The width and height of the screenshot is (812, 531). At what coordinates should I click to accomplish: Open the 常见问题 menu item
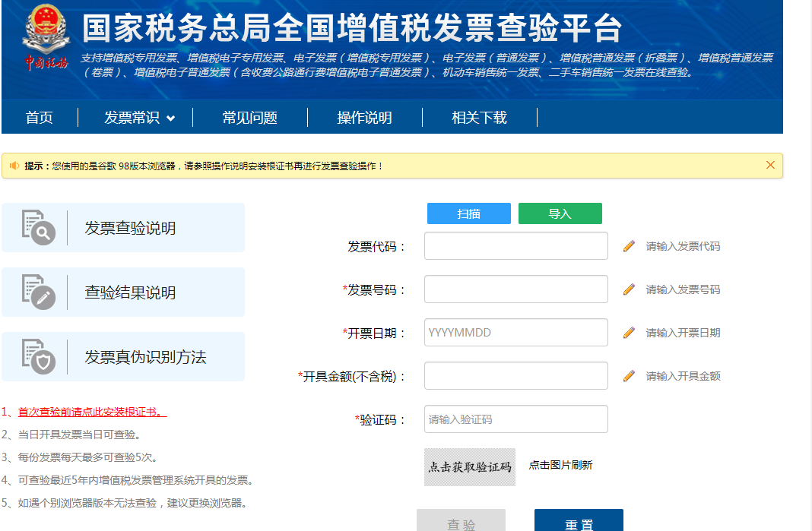(249, 118)
